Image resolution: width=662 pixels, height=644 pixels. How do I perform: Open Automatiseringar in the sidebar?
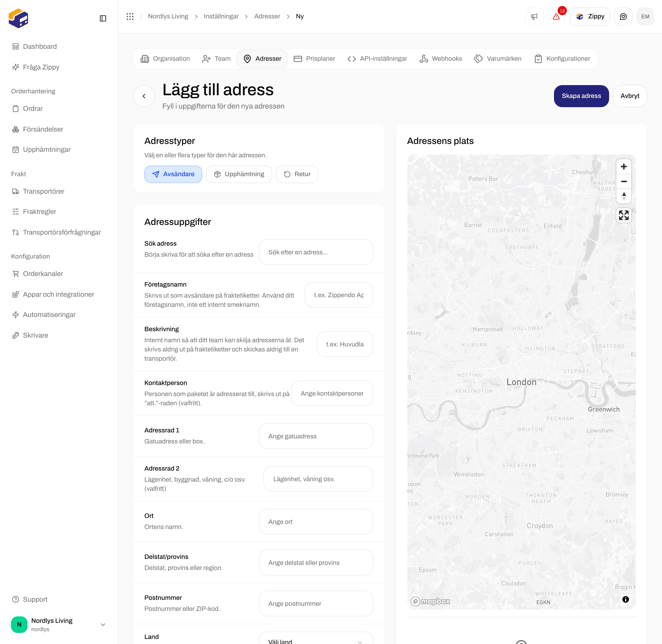pos(59,315)
